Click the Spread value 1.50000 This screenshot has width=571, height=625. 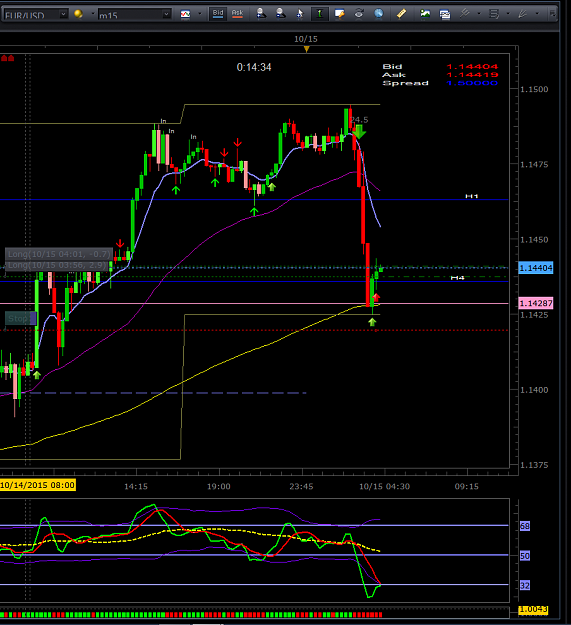click(x=472, y=83)
